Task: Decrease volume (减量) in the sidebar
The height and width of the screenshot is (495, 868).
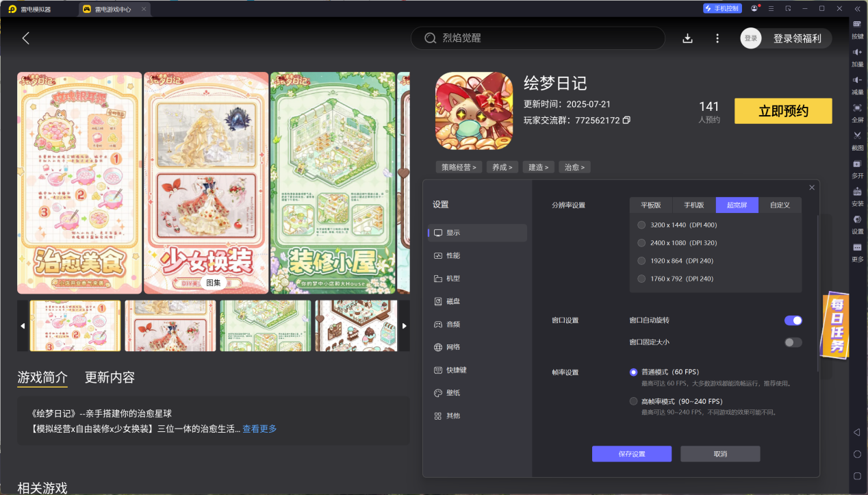Action: 857,86
